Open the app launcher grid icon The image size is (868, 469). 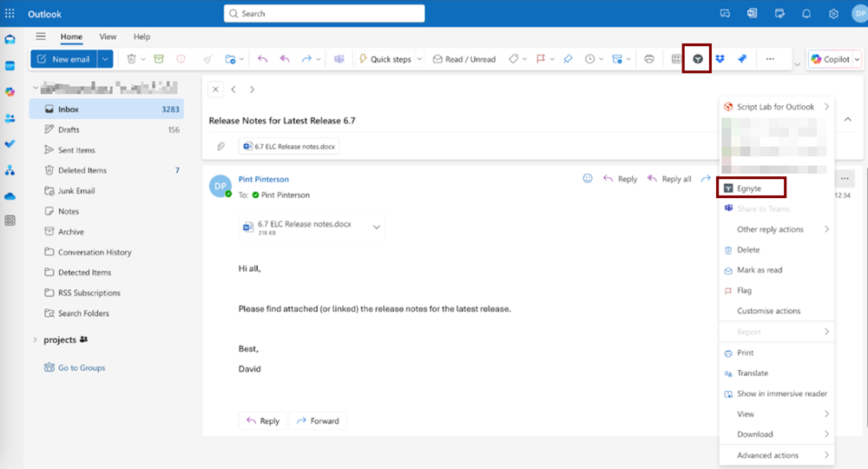[x=10, y=14]
